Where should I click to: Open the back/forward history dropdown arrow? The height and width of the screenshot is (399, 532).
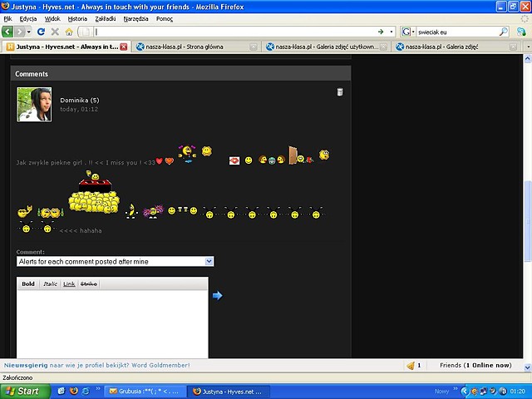point(29,32)
